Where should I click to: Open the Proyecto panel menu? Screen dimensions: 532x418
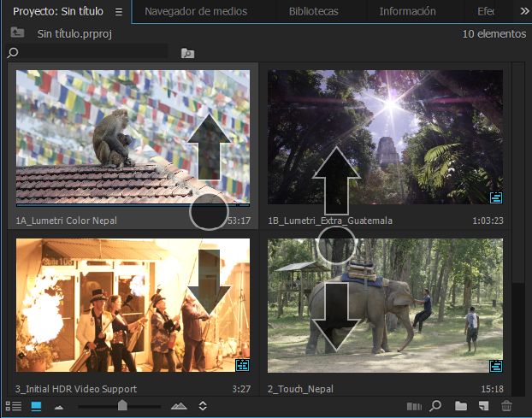click(119, 12)
